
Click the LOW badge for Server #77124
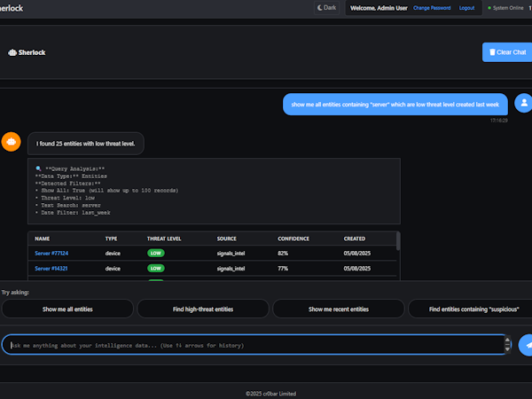pos(156,253)
